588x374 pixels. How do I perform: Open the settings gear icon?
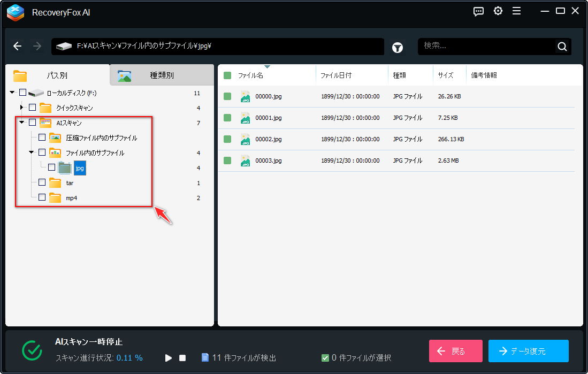coord(498,11)
